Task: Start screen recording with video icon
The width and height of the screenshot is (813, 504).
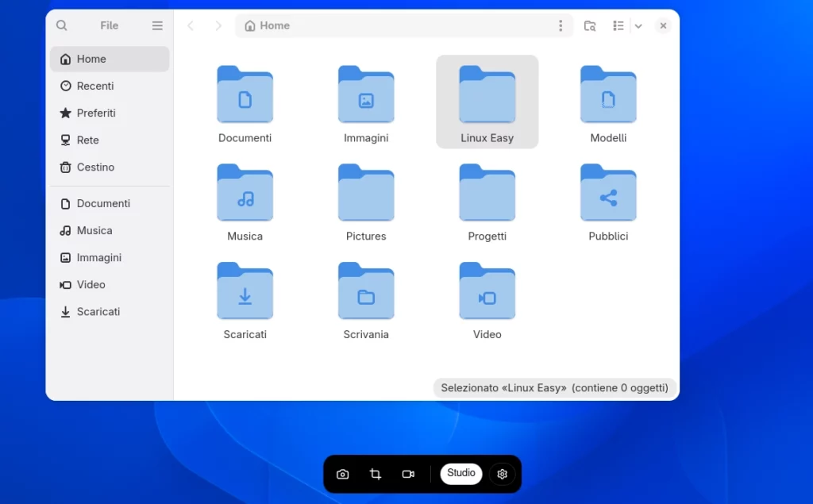Action: (x=408, y=474)
